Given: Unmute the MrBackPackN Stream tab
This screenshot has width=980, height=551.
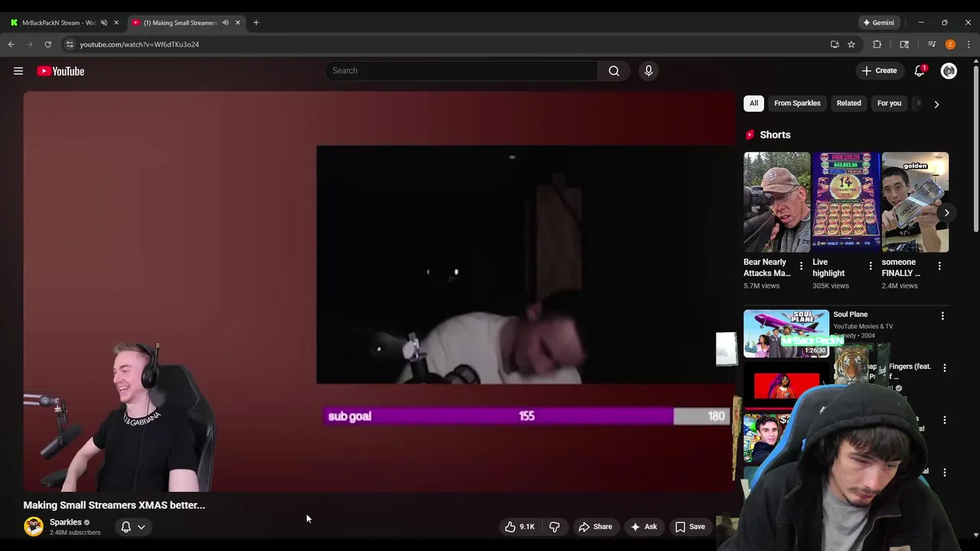Looking at the screenshot, I should pos(104,22).
